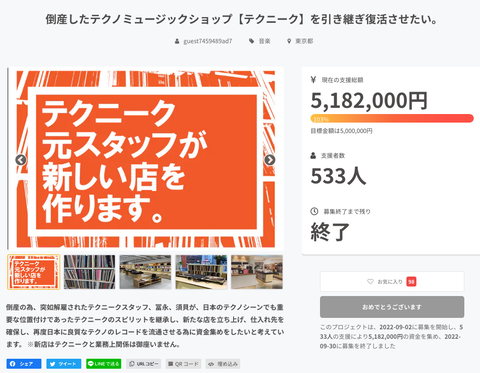This screenshot has width=480, height=373.
Task: Show the QR code
Action: pos(184,364)
